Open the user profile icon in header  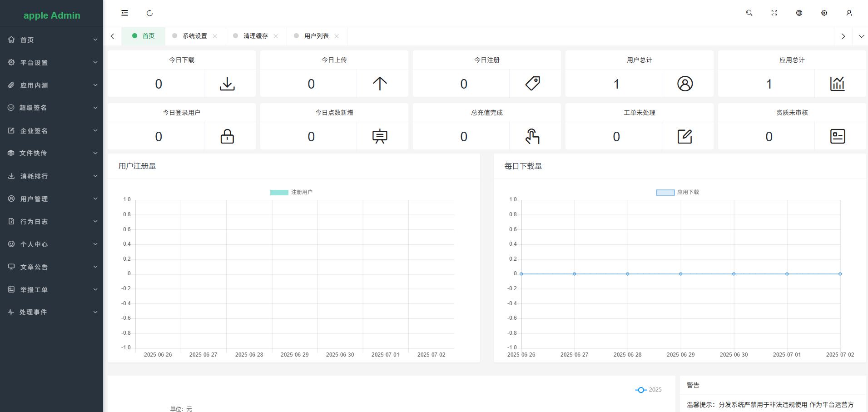849,13
